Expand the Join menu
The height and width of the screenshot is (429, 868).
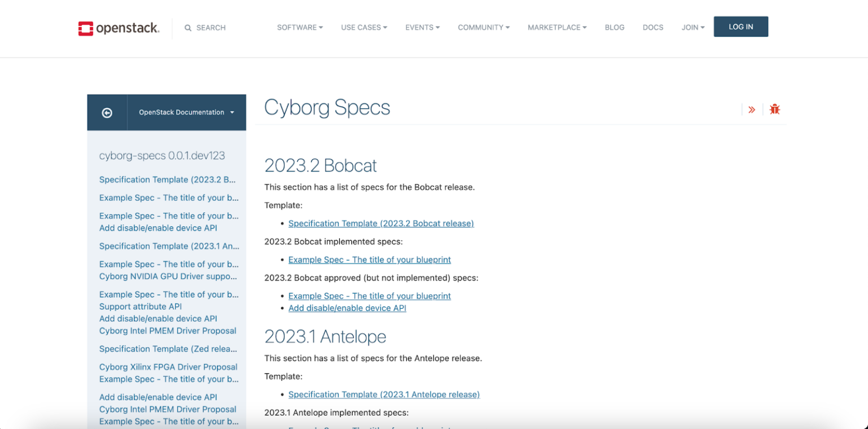(x=693, y=27)
